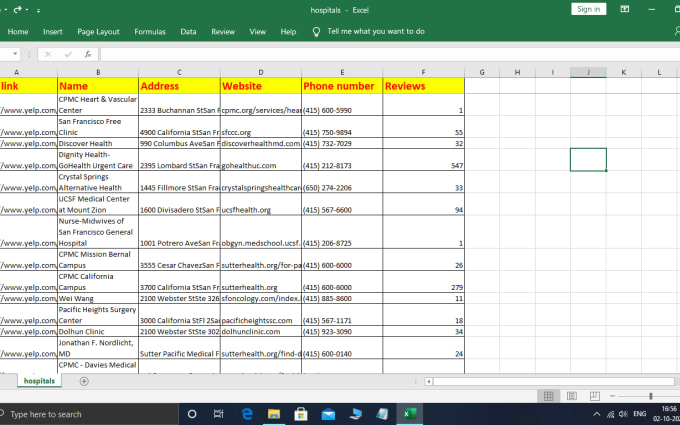This screenshot has height=425, width=680.
Task: Select the 'UCSF Medical Center at Mount Zion' cell
Action: pos(98,204)
